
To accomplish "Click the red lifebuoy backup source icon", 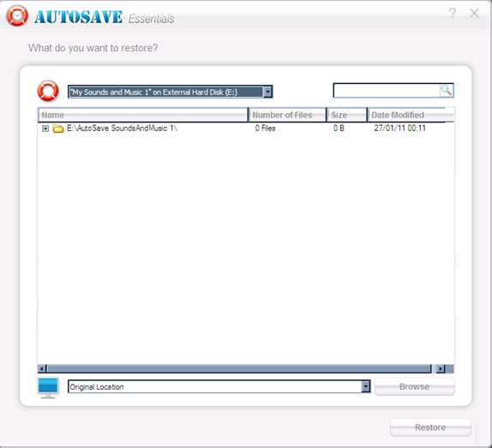I will [x=48, y=91].
